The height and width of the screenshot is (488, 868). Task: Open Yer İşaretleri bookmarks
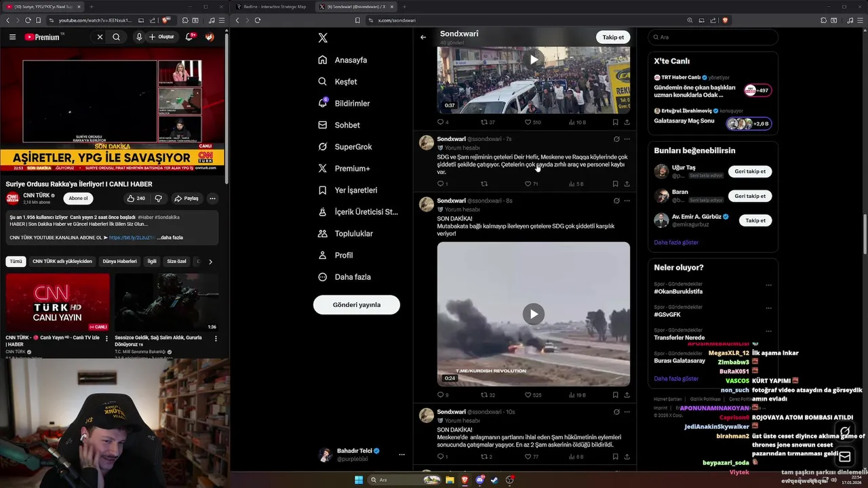(x=347, y=190)
